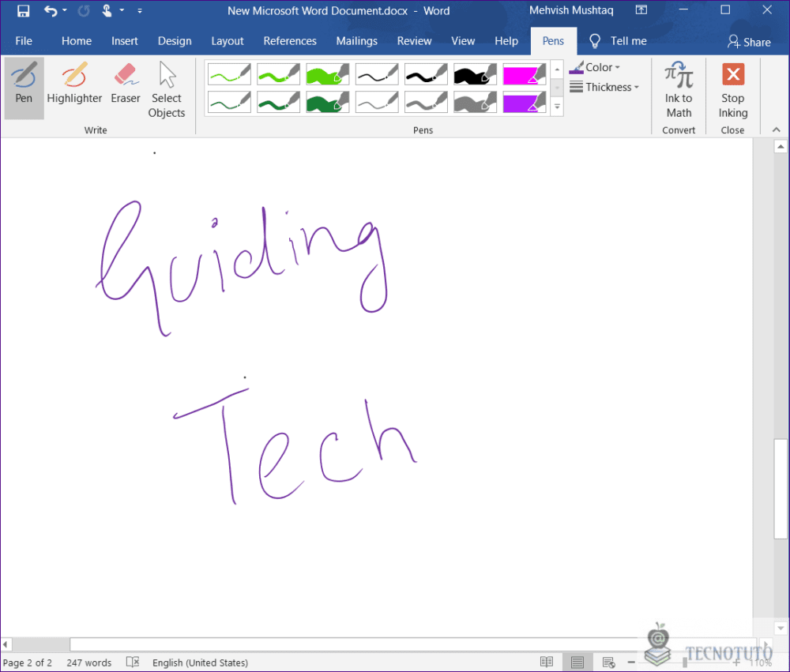Open Undo history dropdown arrow
Screen dimensions: 790x672
tap(65, 10)
